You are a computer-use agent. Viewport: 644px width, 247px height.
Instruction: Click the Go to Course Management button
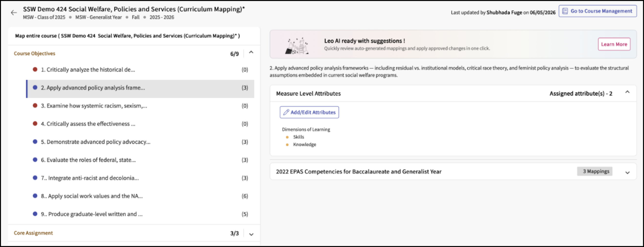[598, 11]
